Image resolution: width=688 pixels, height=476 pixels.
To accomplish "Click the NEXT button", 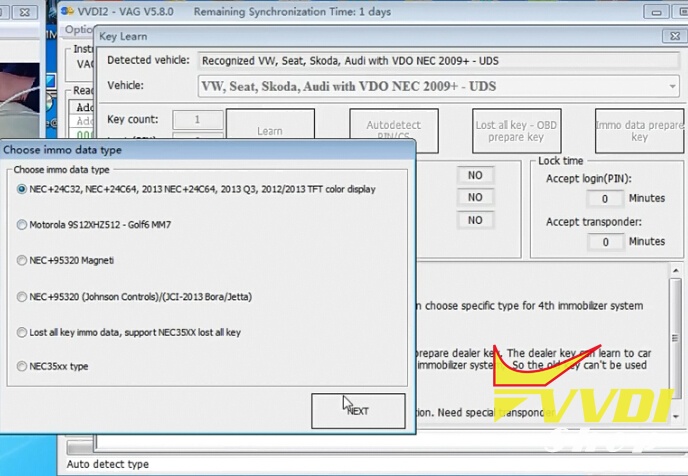I will [358, 411].
